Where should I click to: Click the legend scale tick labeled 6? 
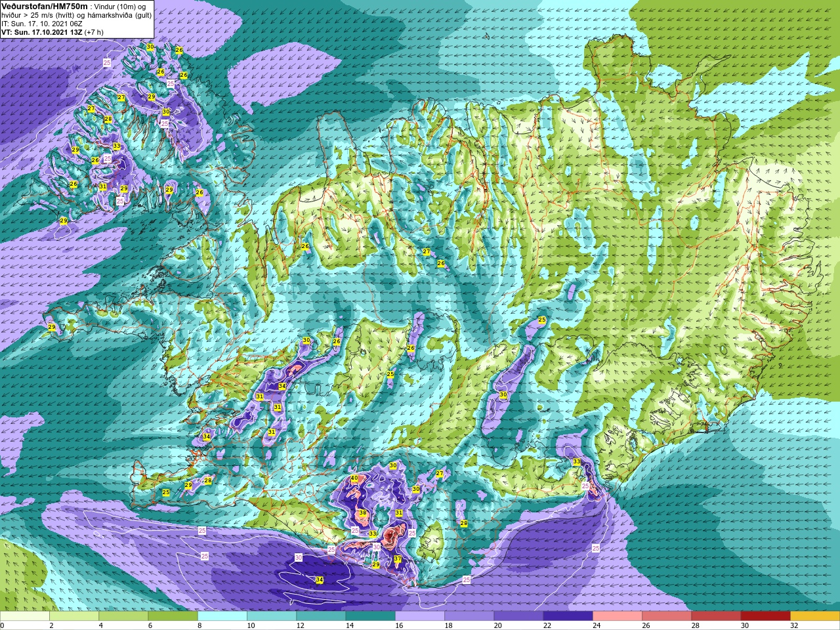(149, 625)
